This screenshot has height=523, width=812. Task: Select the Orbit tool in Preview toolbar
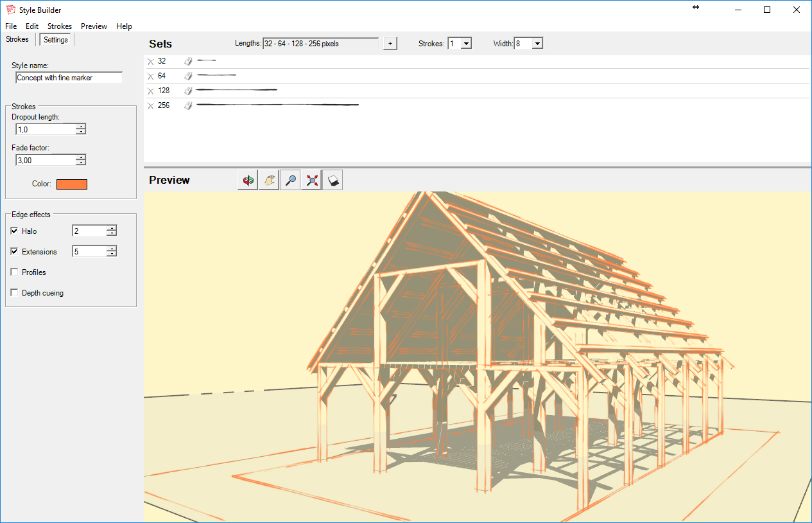[x=248, y=181]
